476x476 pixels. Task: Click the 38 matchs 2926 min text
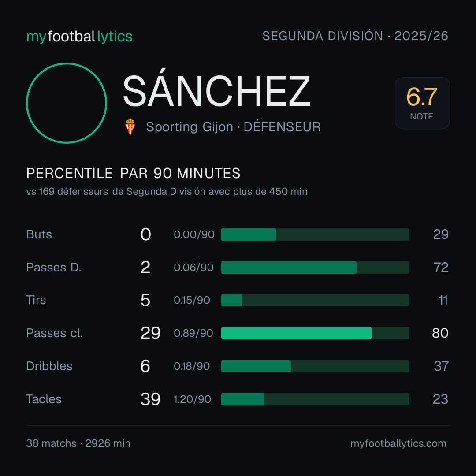click(x=78, y=443)
